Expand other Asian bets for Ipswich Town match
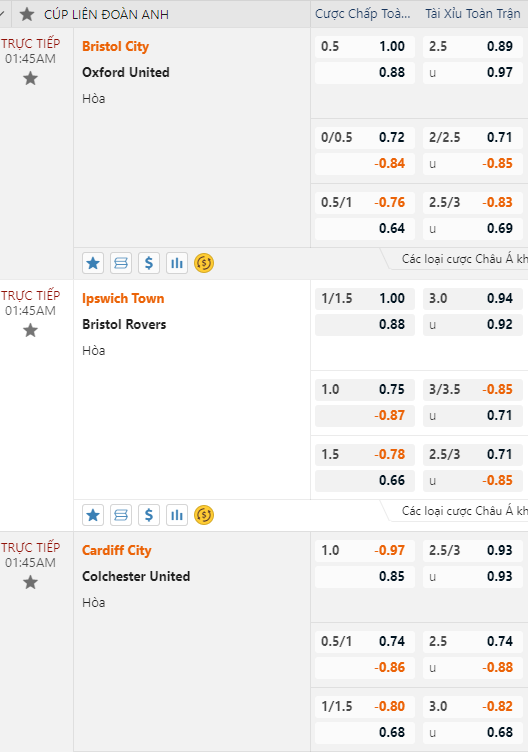Screen dimensions: 528x752 point(464,511)
